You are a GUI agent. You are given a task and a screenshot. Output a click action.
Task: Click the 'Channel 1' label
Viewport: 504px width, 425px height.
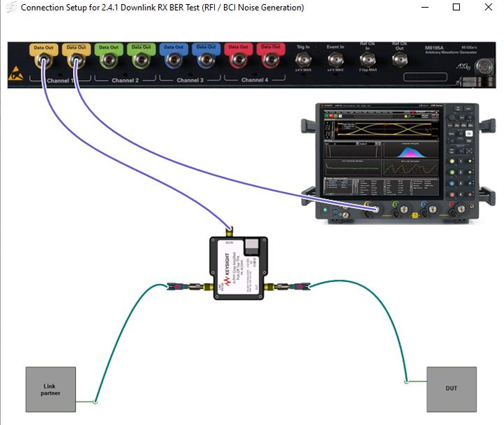point(60,81)
